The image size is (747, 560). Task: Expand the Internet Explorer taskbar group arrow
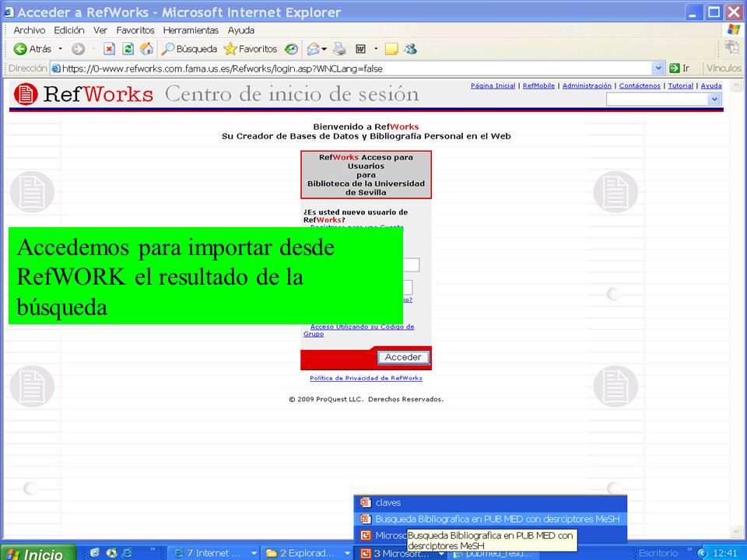(254, 553)
